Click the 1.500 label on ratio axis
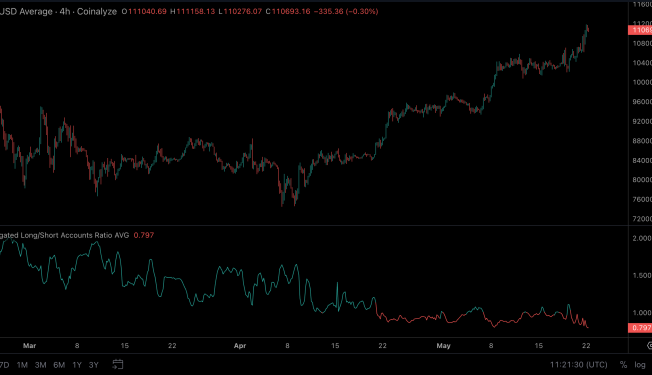Screen dimensions: 652x375 (x=642, y=275)
